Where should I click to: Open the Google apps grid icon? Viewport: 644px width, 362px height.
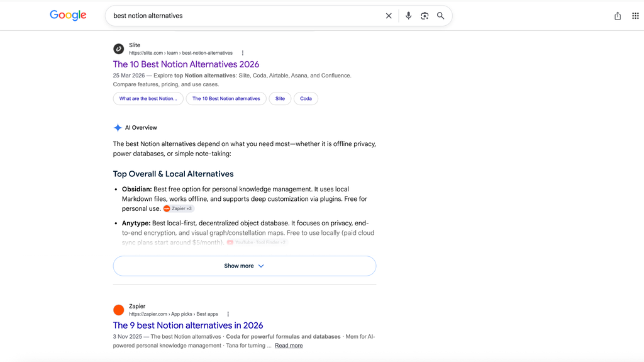coord(635,16)
